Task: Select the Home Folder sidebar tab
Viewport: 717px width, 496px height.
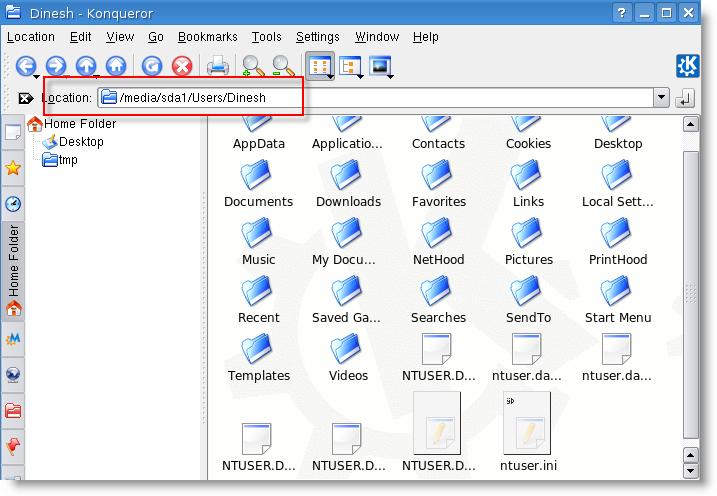Action: tap(13, 272)
